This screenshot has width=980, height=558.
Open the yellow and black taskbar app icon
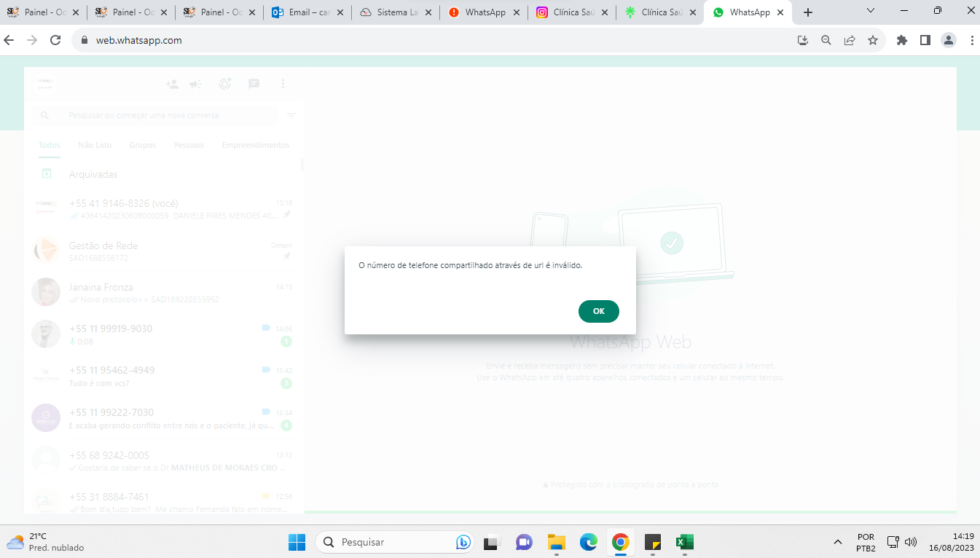point(653,542)
